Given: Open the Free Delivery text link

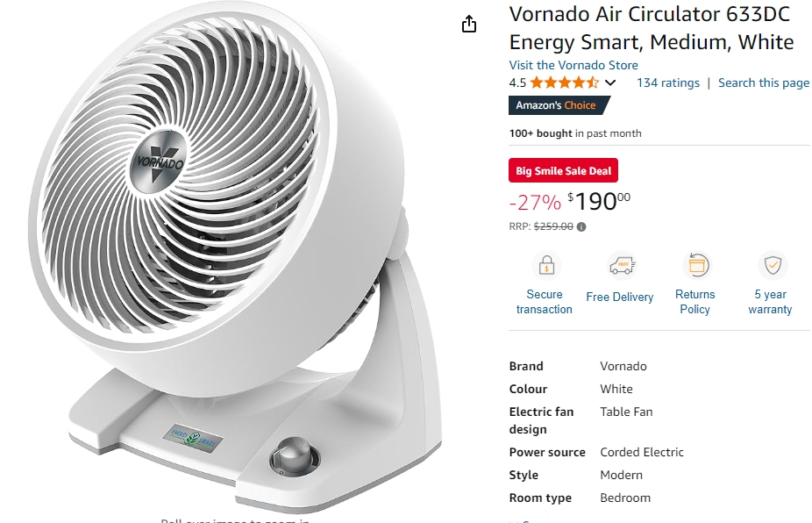Looking at the screenshot, I should (619, 297).
